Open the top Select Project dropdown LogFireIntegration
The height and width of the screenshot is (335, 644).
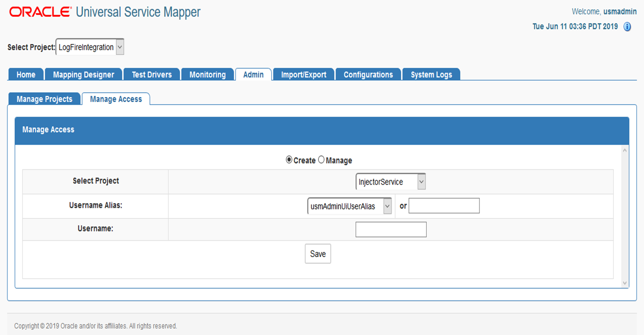tap(90, 47)
